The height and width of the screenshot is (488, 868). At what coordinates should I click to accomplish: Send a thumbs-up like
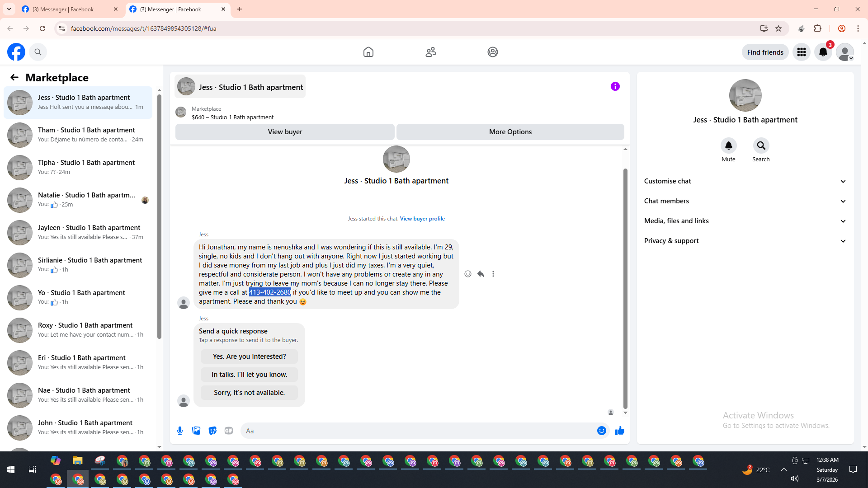pyautogui.click(x=619, y=431)
